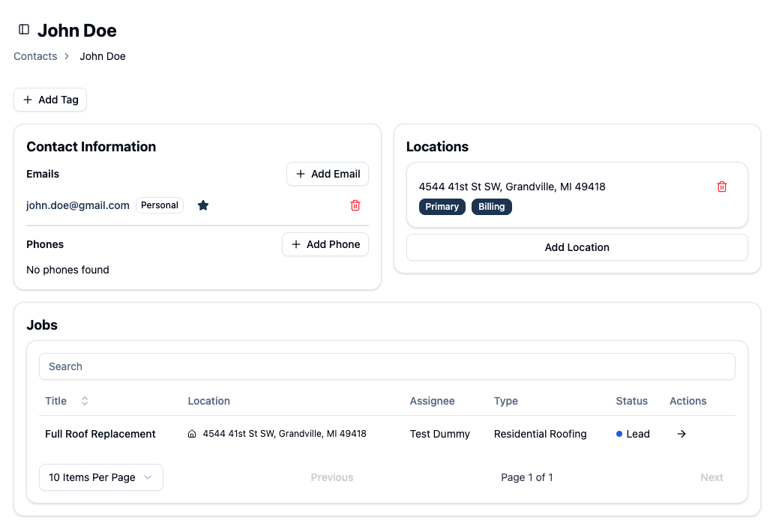776x532 pixels.
Task: Click the Actions column header
Action: [688, 401]
